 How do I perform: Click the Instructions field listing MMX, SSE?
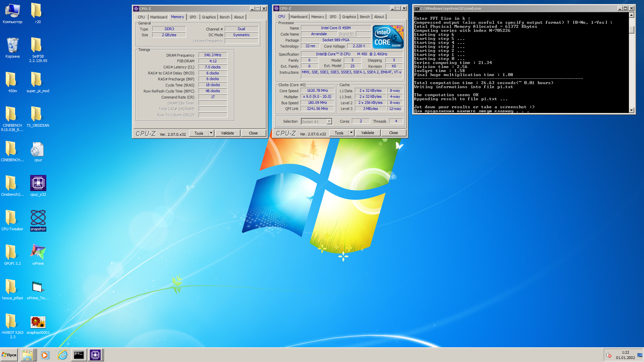point(352,74)
